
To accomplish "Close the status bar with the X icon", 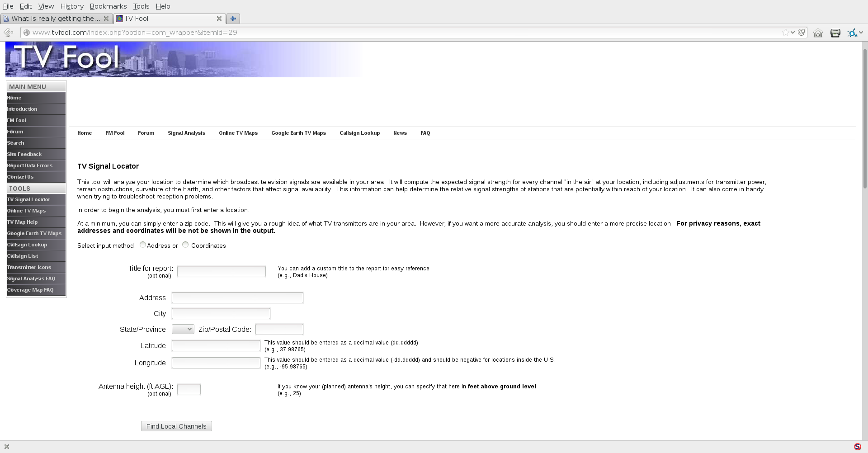I will 7,447.
